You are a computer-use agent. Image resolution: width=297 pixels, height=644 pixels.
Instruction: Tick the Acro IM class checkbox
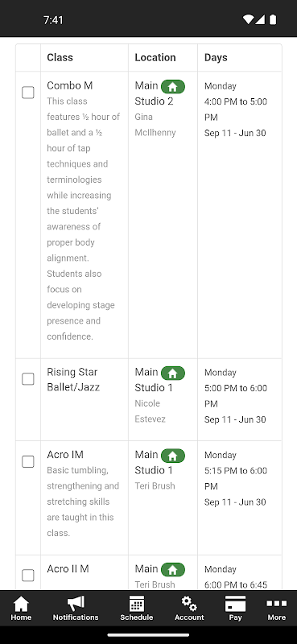pyautogui.click(x=28, y=461)
